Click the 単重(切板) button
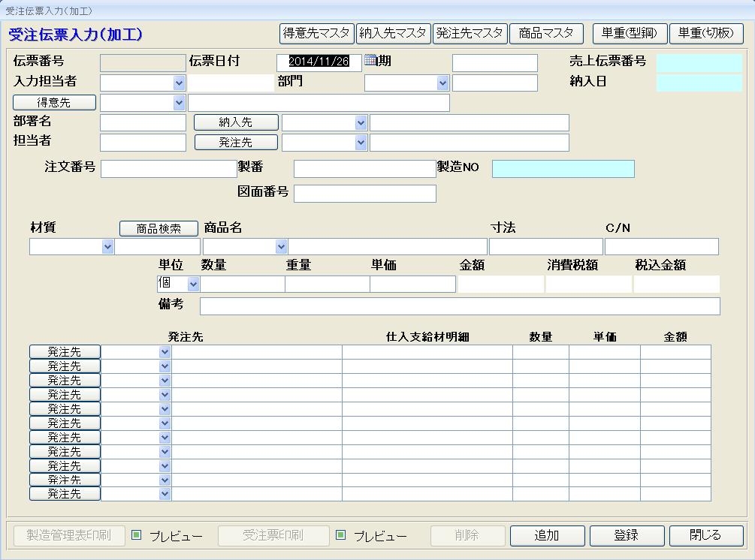Image resolution: width=755 pixels, height=560 pixels. pos(706,34)
